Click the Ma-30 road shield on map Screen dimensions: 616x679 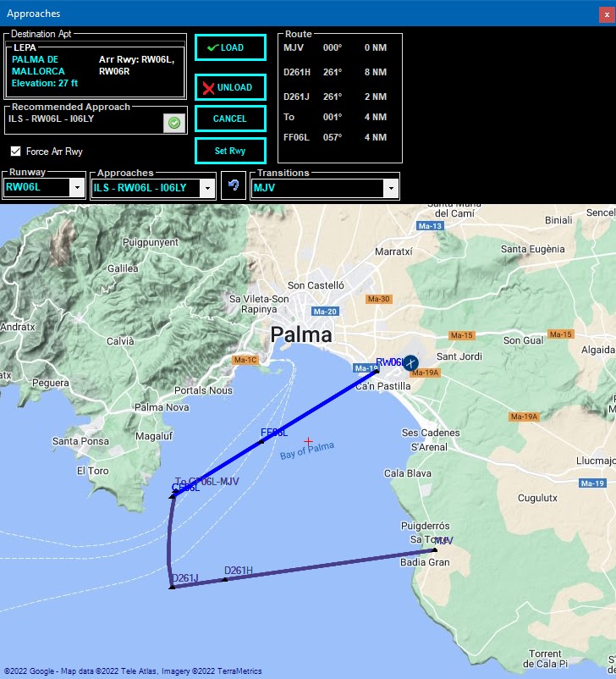click(379, 299)
